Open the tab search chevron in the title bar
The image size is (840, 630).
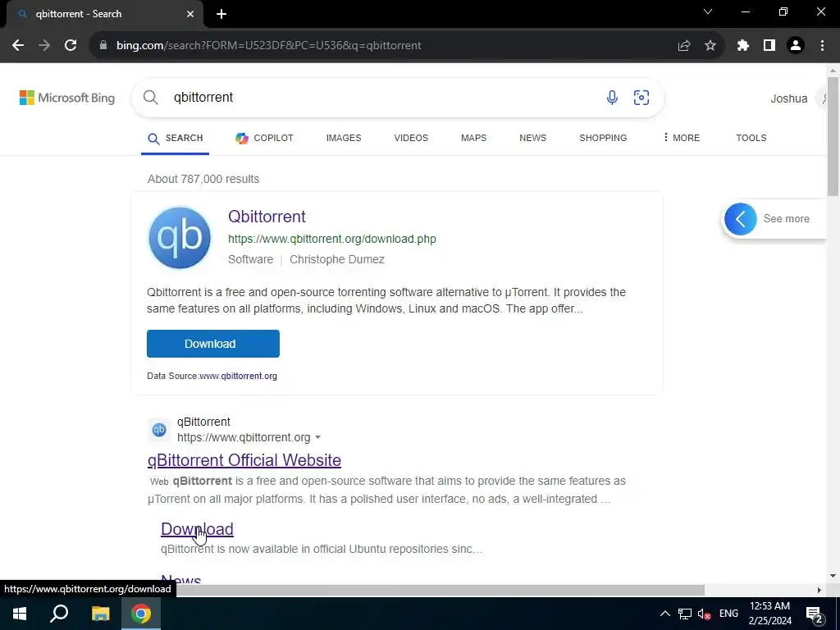(708, 11)
